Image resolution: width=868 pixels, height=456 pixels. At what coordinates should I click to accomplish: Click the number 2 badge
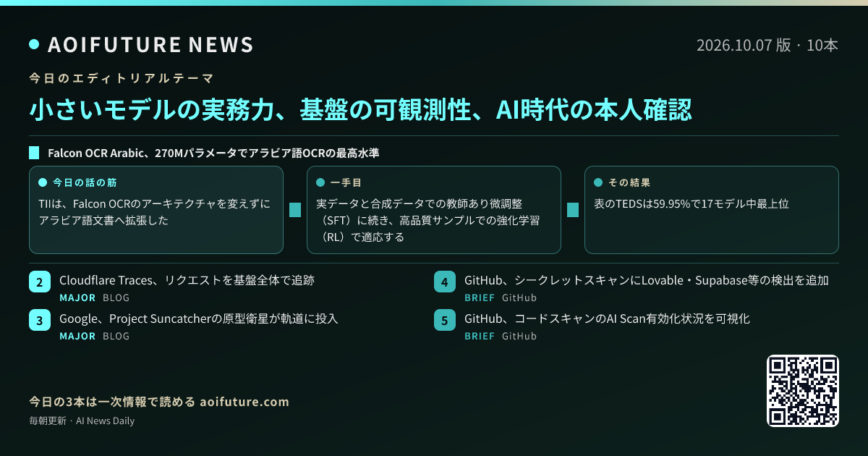39,282
